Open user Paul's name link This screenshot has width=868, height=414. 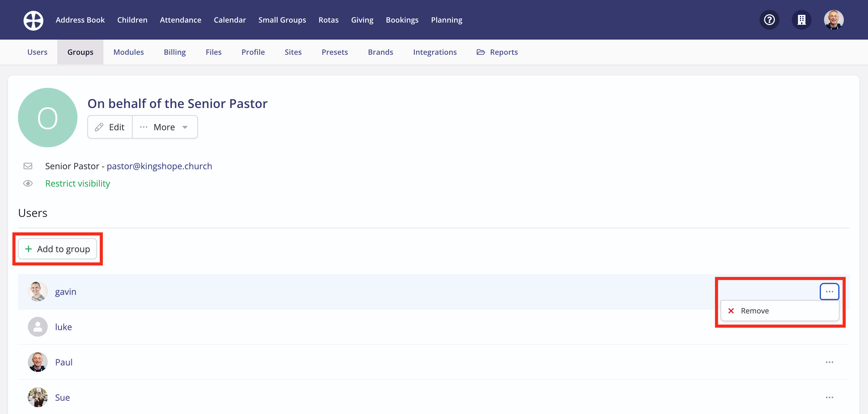64,362
